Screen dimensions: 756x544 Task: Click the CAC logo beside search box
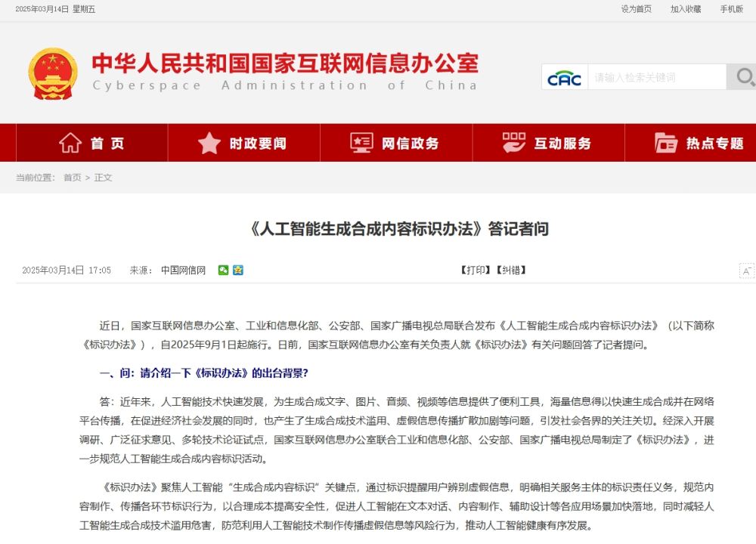[x=564, y=77]
